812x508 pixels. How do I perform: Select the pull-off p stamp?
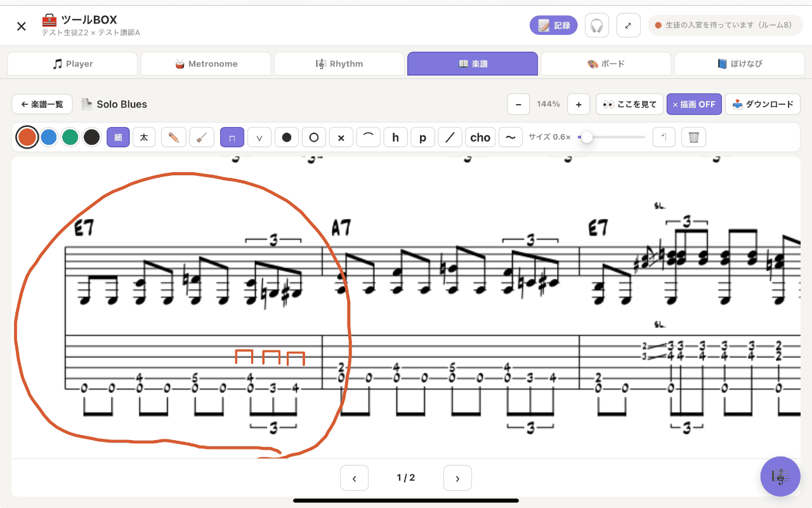(x=422, y=137)
